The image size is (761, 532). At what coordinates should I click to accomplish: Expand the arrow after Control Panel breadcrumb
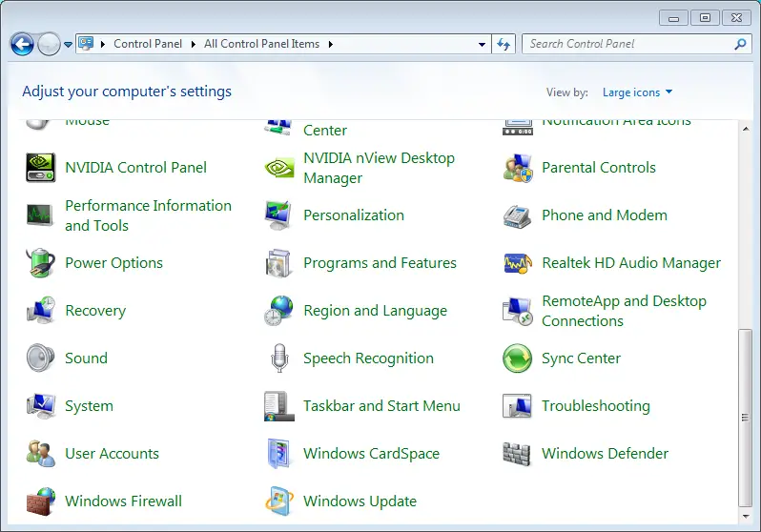194,44
